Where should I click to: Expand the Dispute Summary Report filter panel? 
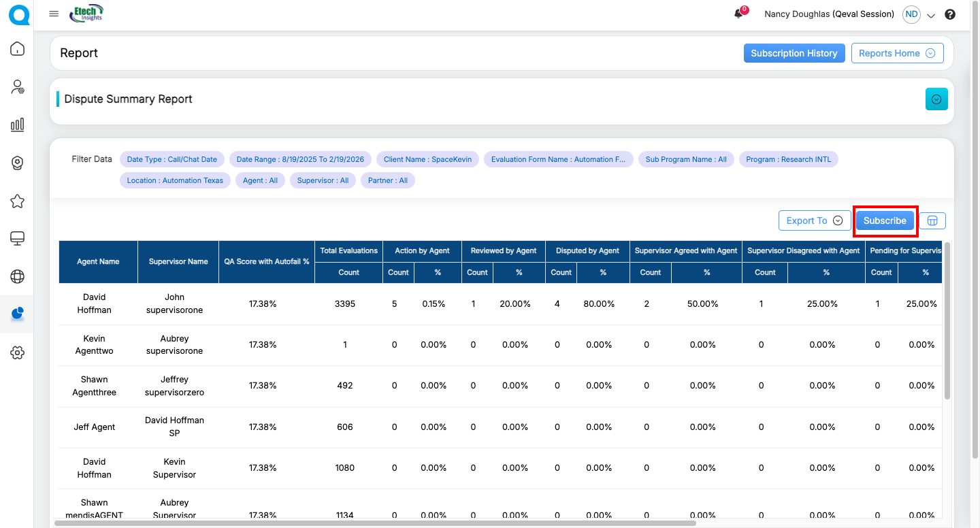[936, 99]
